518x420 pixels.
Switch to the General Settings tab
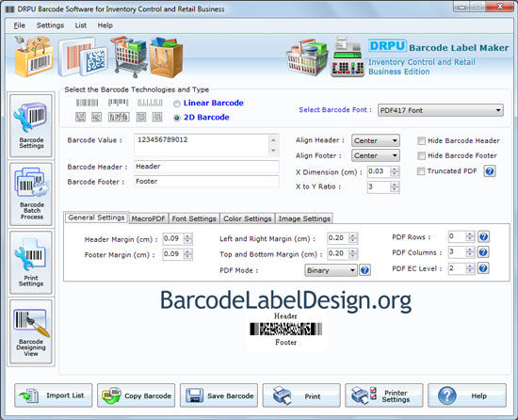point(96,218)
